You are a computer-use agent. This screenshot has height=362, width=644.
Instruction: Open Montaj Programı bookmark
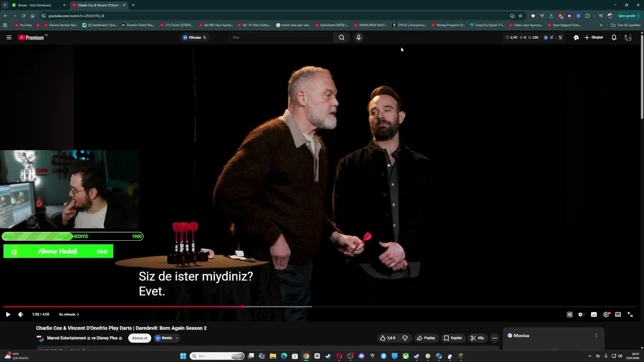click(x=448, y=25)
